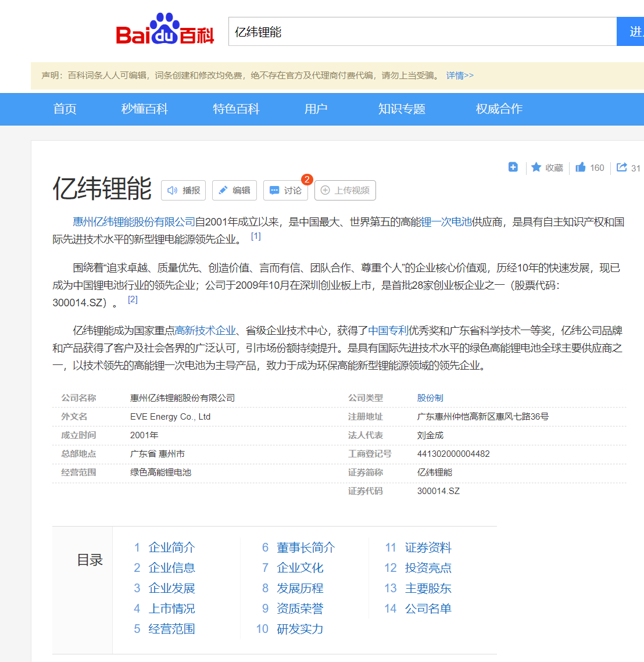Screen dimensions: 644x662
Task: Open the 首页 navigation tab
Action: 65,109
